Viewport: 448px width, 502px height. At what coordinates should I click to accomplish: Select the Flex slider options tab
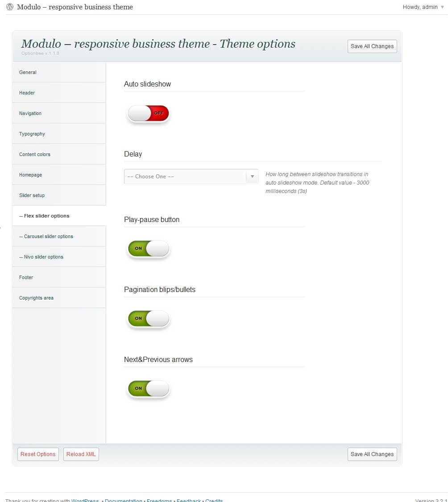coord(59,216)
